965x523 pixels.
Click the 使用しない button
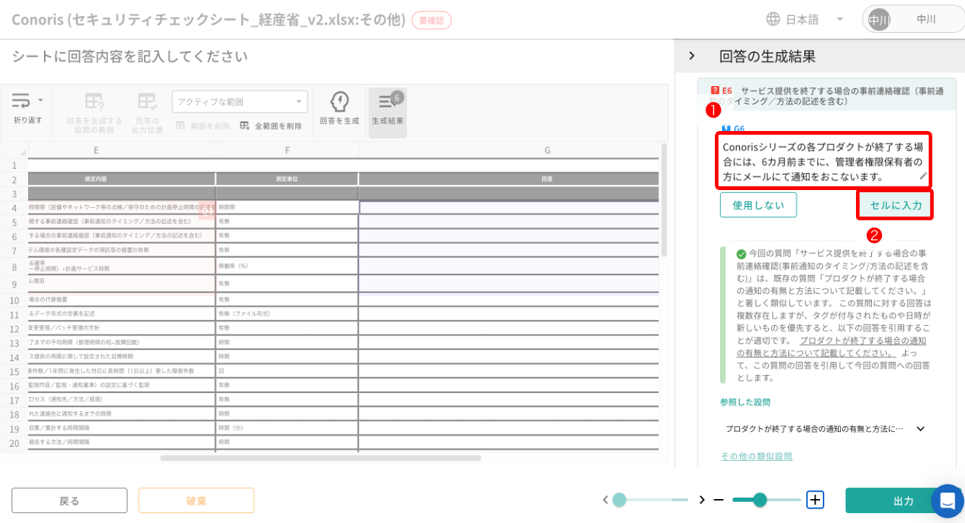pos(757,205)
